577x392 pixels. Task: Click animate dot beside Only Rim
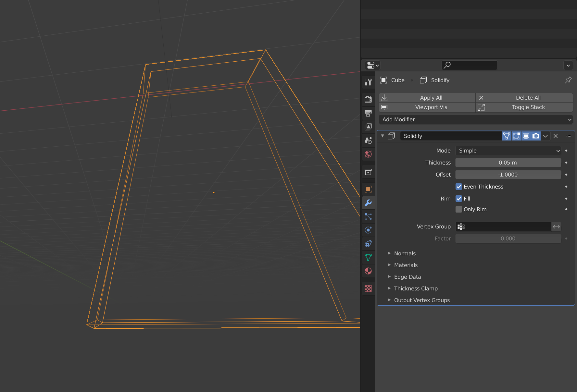[566, 209]
